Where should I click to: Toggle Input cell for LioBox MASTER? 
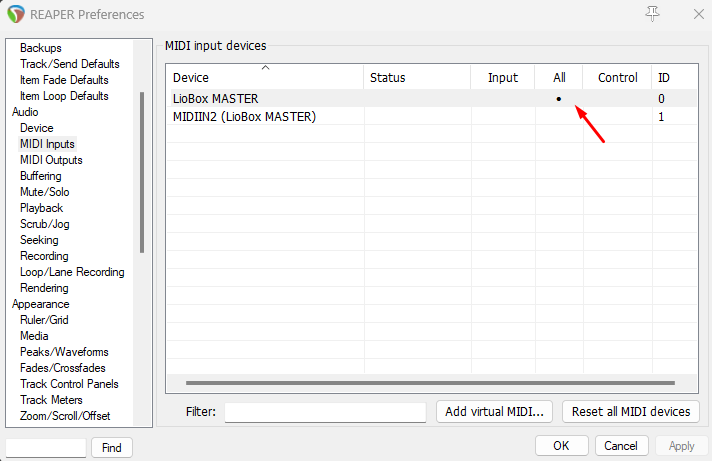click(x=503, y=98)
